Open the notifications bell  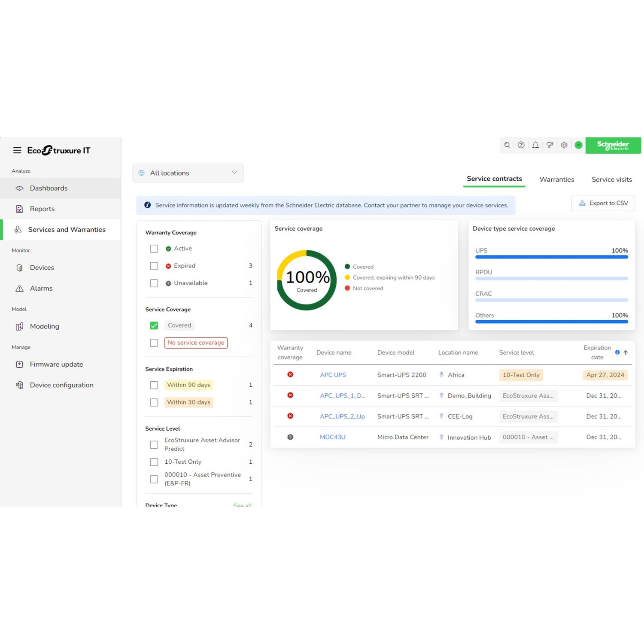pyautogui.click(x=535, y=145)
